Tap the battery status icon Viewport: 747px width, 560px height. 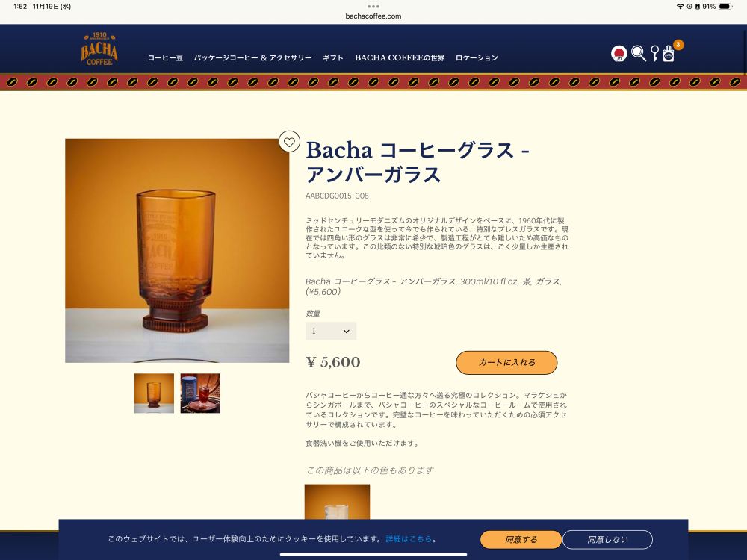pyautogui.click(x=725, y=7)
